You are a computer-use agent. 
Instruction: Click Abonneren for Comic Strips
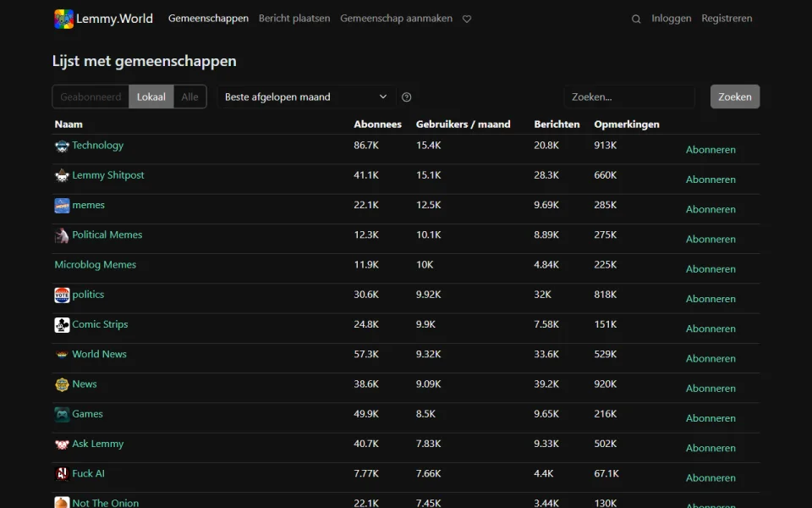pyautogui.click(x=710, y=329)
